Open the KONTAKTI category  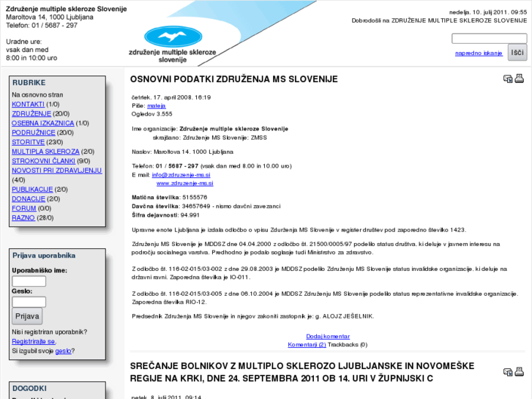[x=28, y=104]
